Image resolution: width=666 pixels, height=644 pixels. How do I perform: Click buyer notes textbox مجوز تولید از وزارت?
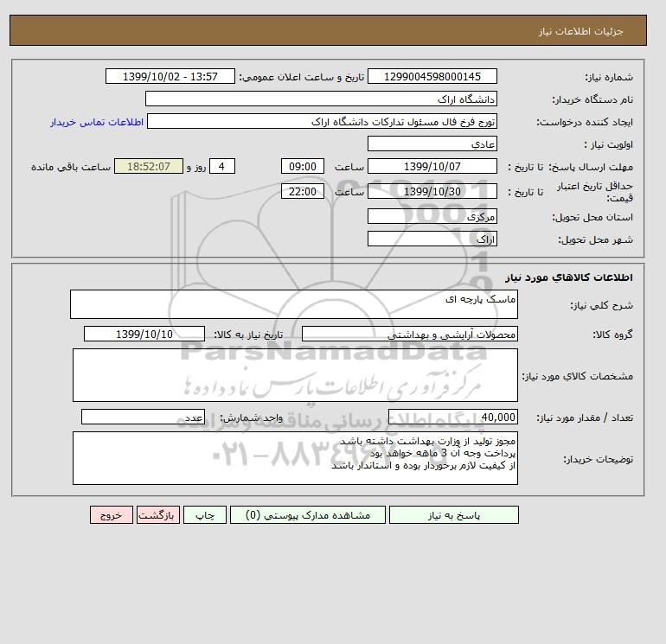pos(295,458)
